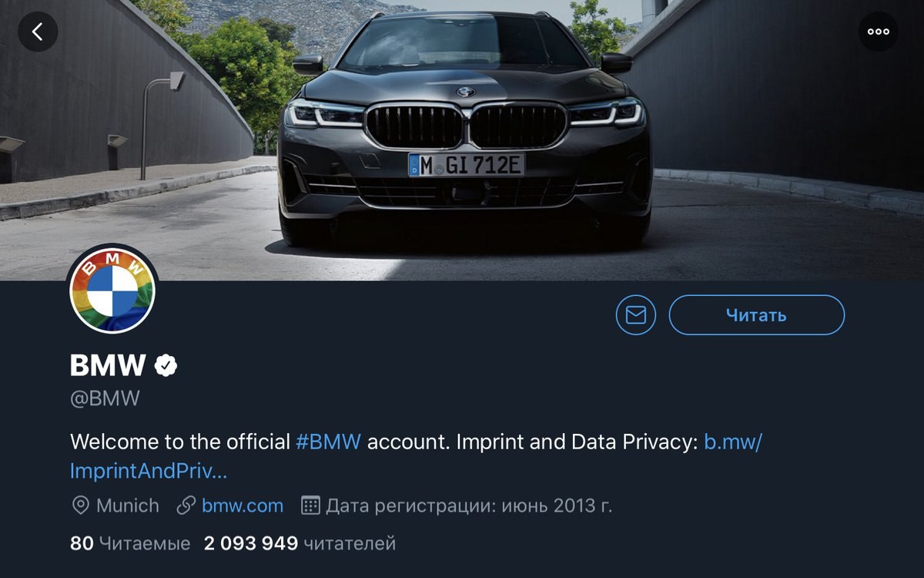Follow BMW with the Читать button
Viewport: 924px width, 578px height.
pyautogui.click(x=756, y=315)
